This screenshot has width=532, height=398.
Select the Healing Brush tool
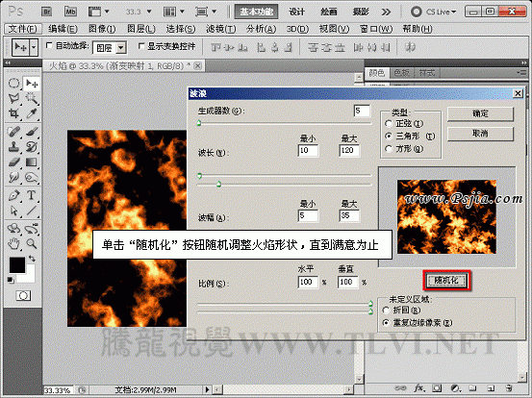(13, 132)
